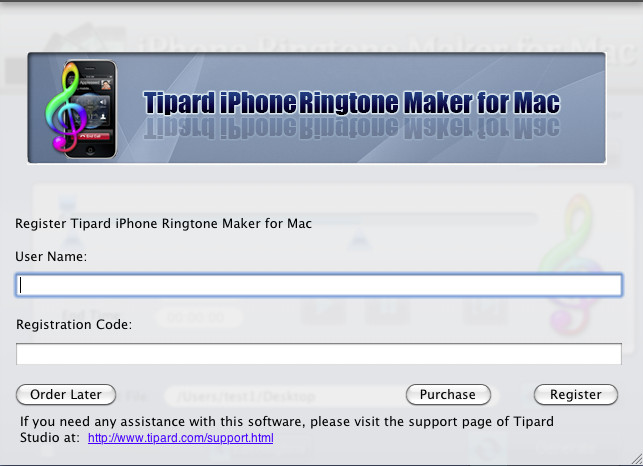The width and height of the screenshot is (643, 466).
Task: Click the User Name label
Action: coord(51,257)
